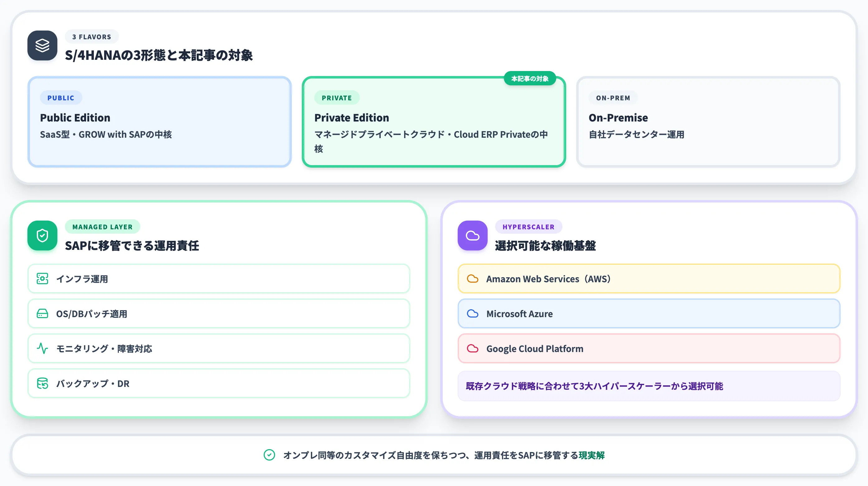Open the On-Premise card title
The height and width of the screenshot is (486, 868).
(x=618, y=117)
